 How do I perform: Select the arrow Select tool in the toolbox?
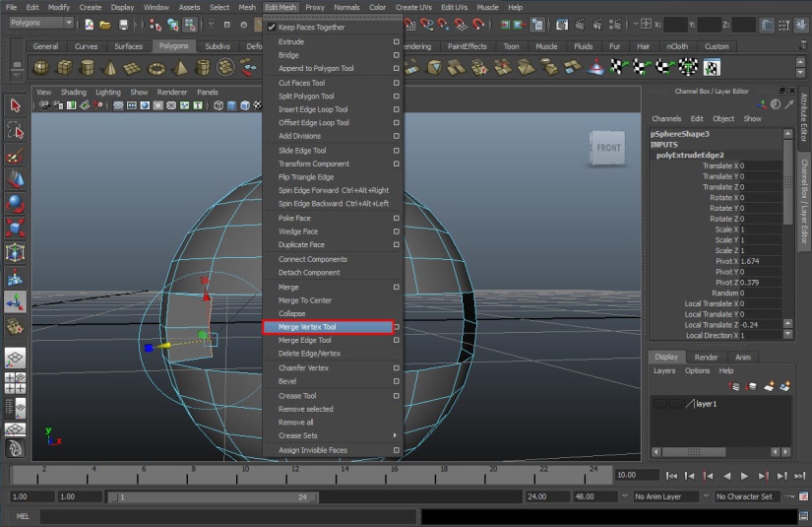(15, 105)
